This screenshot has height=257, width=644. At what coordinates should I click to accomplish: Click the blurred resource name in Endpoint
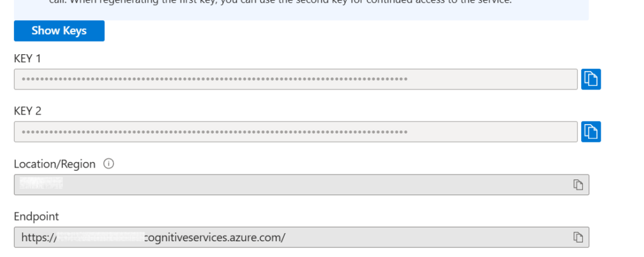pos(101,237)
